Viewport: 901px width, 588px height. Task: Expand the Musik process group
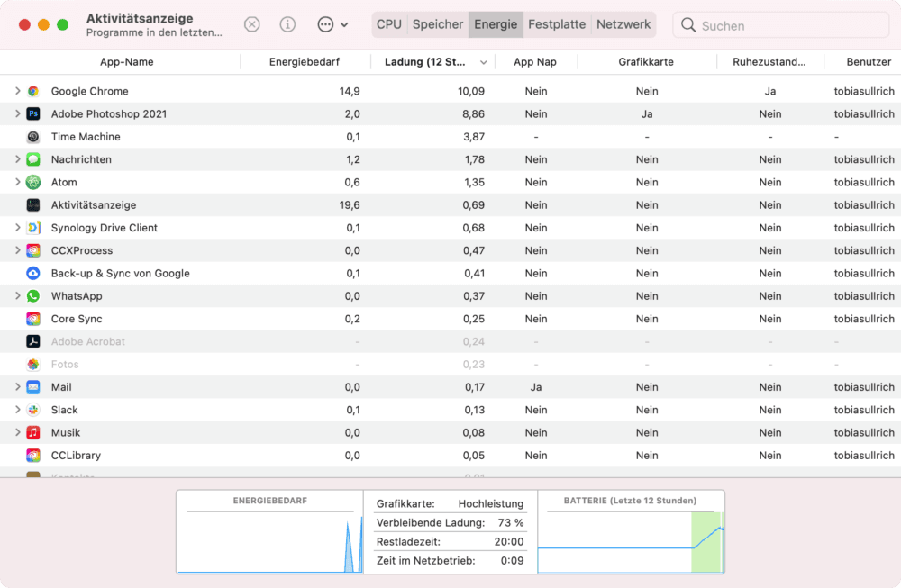click(17, 432)
